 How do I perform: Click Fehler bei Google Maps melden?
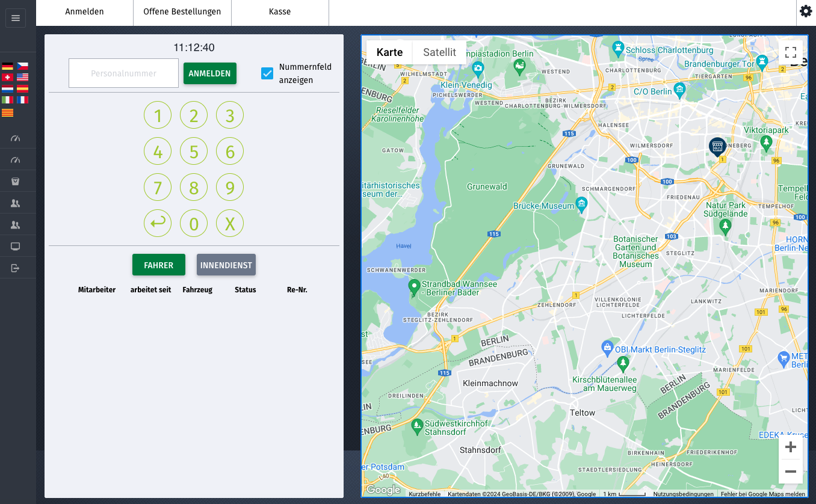763,494
